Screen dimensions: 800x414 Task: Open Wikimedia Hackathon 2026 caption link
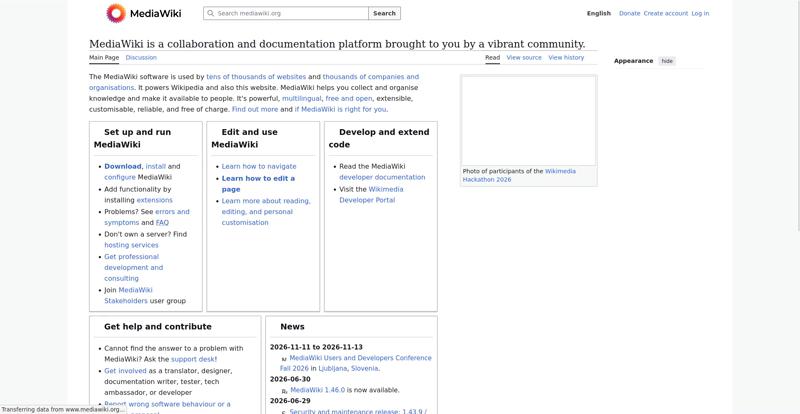[519, 175]
